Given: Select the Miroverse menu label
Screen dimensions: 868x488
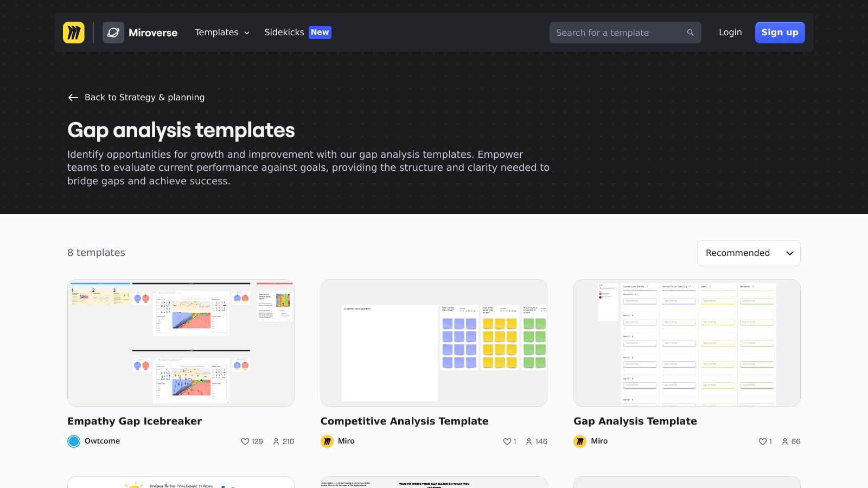Looking at the screenshot, I should point(153,33).
